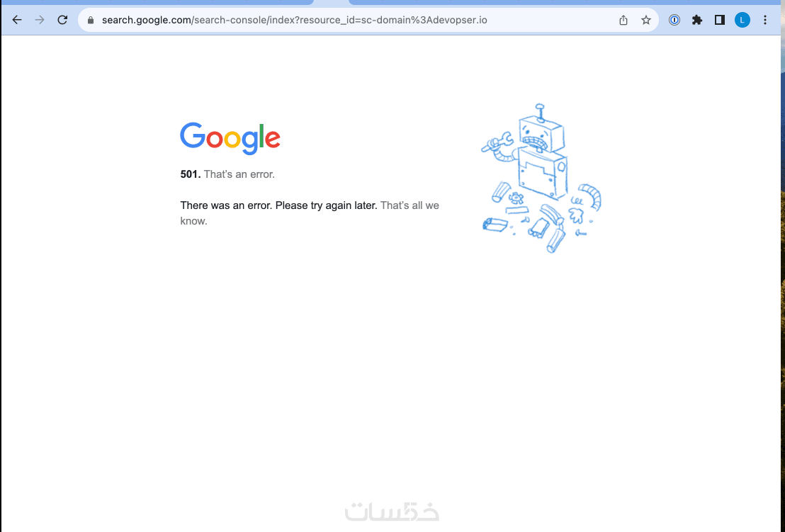Go back to the previous page
The image size is (785, 532).
17,20
